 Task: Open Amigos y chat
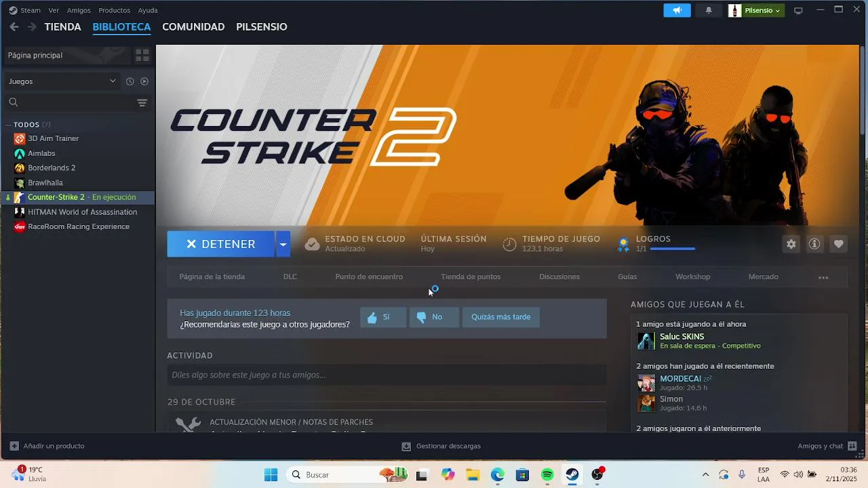[x=827, y=446]
